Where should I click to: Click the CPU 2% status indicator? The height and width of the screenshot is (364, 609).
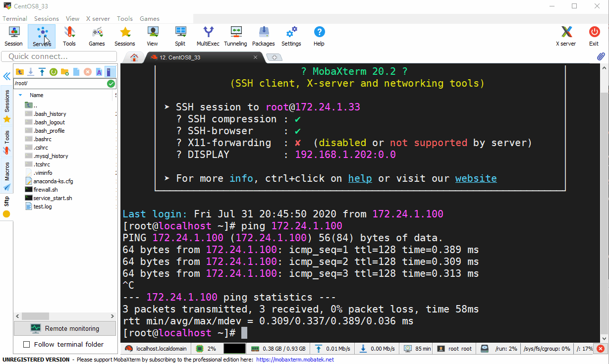[x=206, y=349]
